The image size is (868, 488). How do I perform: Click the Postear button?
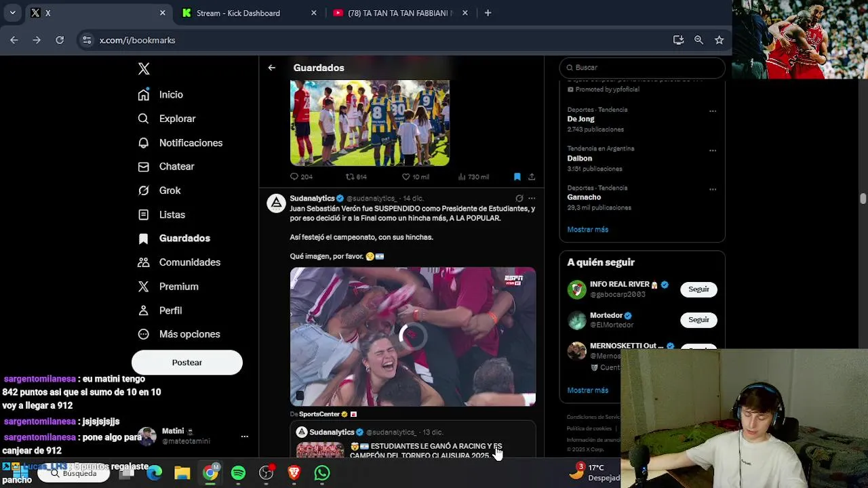pos(187,363)
